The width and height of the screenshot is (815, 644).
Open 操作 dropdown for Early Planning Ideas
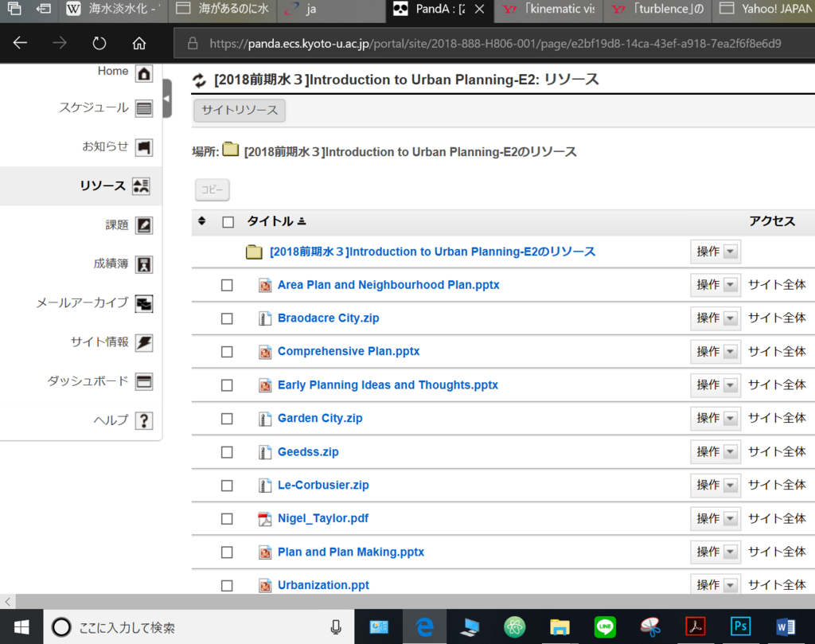click(x=716, y=385)
